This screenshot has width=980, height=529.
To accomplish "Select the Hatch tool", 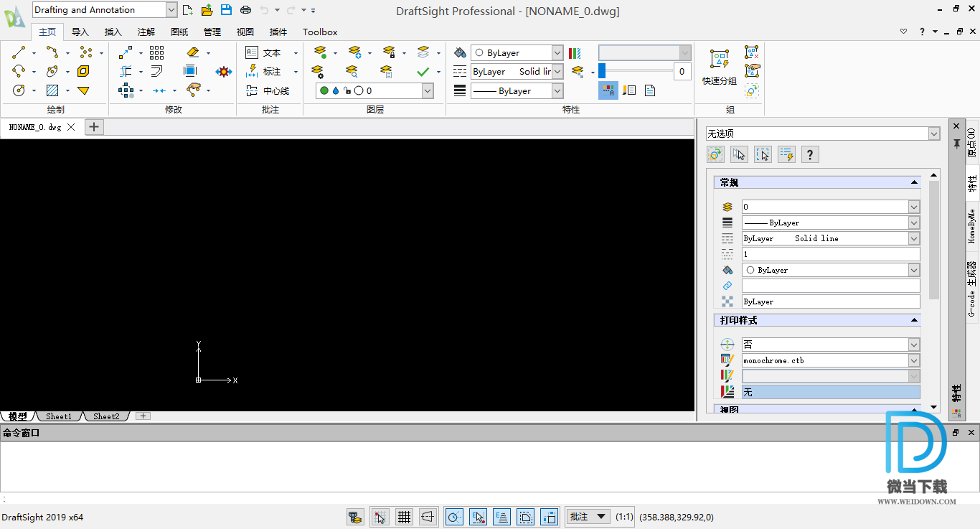I will pyautogui.click(x=52, y=90).
